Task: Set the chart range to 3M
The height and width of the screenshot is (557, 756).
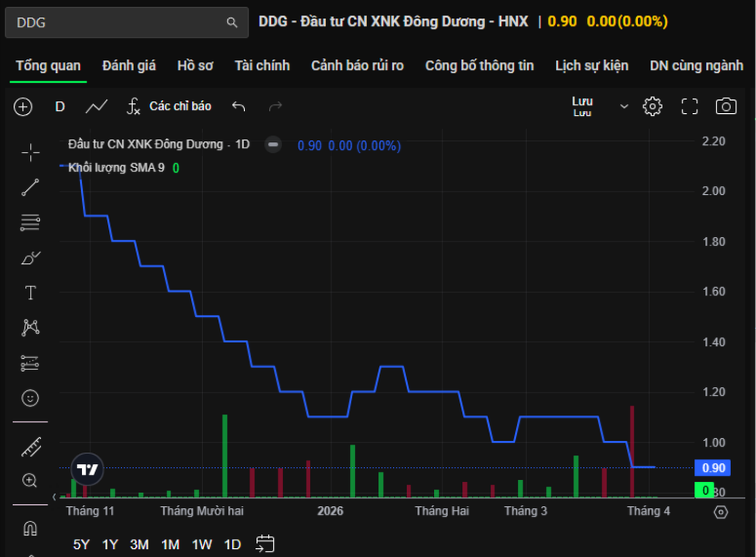Action: click(x=139, y=544)
